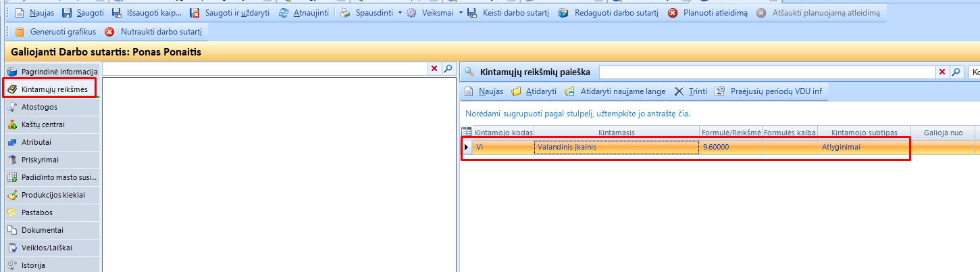
Task: Run search with Kintamųjų reikšmių magnifier button
Action: (x=956, y=72)
